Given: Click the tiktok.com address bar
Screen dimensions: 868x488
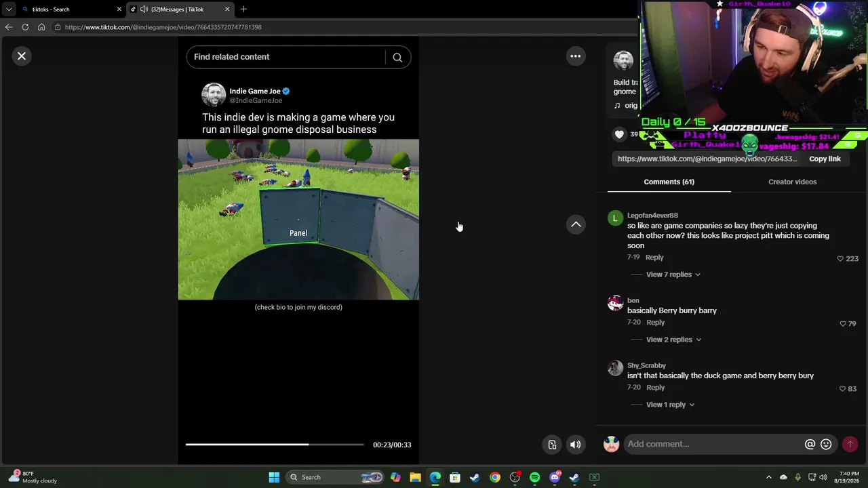Looking at the screenshot, I should click(346, 27).
